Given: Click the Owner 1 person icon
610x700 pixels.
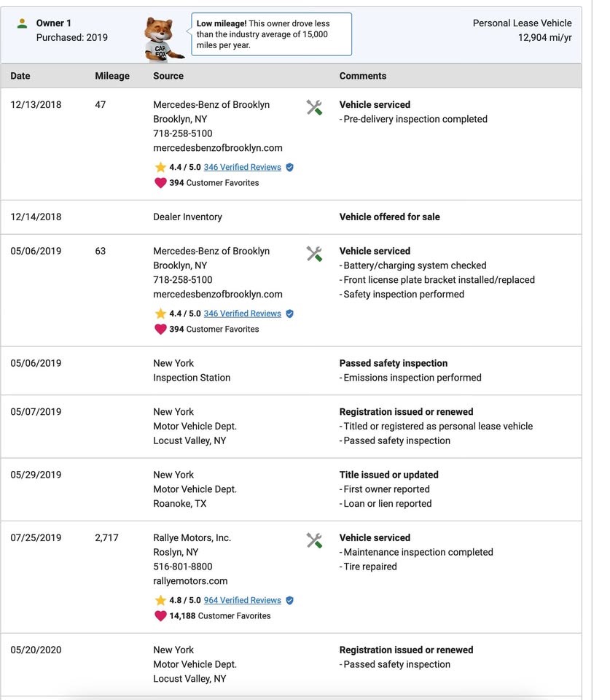Looking at the screenshot, I should (x=22, y=23).
